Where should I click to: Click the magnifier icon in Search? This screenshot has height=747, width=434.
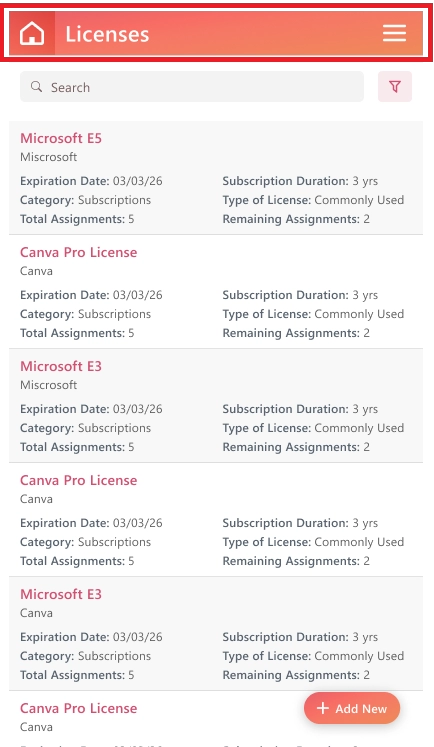(x=36, y=87)
